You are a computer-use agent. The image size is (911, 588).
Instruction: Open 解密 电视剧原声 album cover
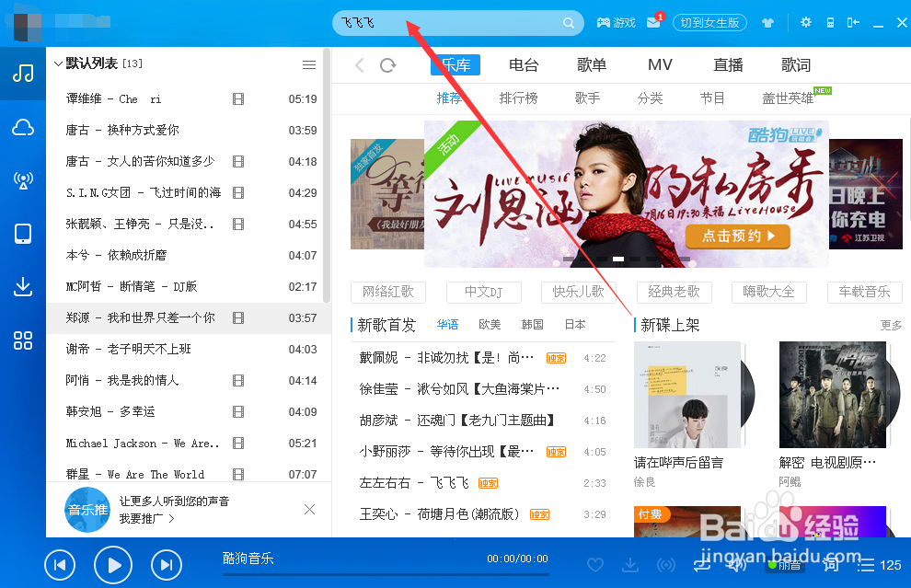pyautogui.click(x=834, y=395)
